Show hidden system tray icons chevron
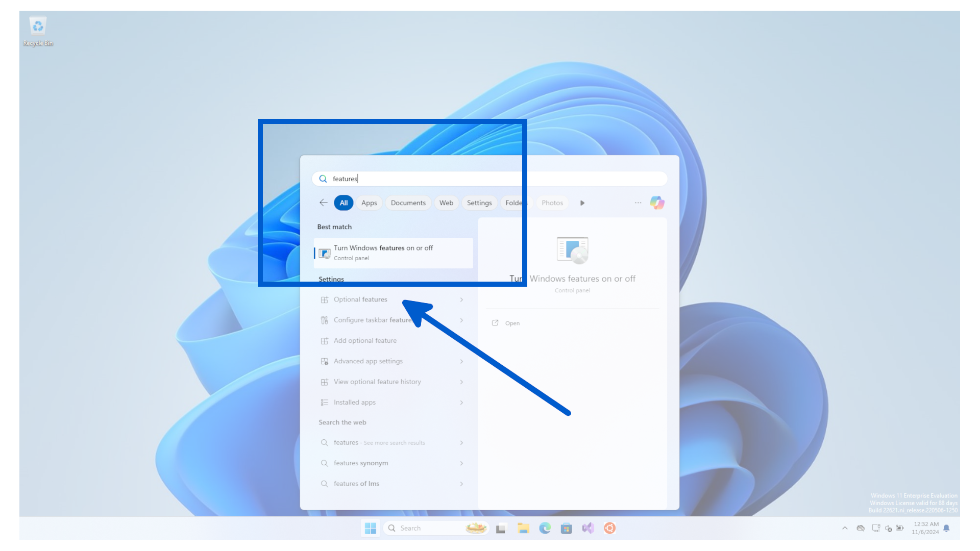The height and width of the screenshot is (551, 980). point(845,528)
